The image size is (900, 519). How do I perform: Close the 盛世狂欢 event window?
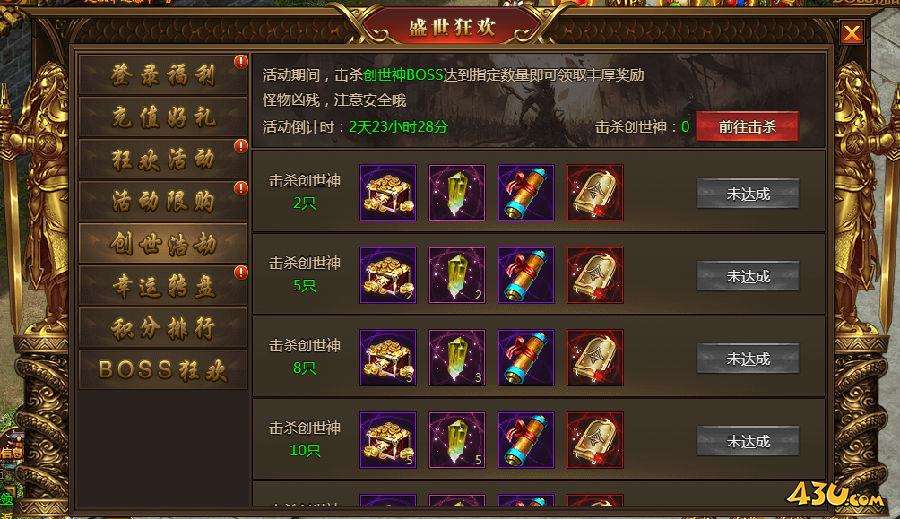(x=852, y=33)
